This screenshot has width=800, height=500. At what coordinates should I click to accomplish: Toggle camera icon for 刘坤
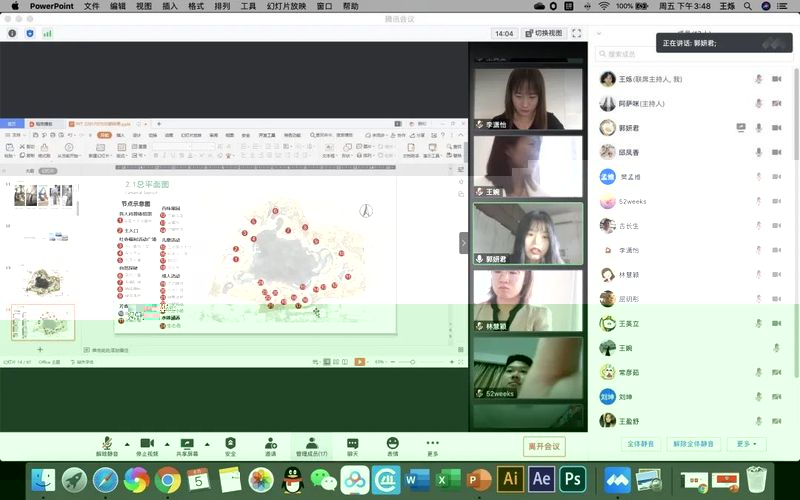777,396
